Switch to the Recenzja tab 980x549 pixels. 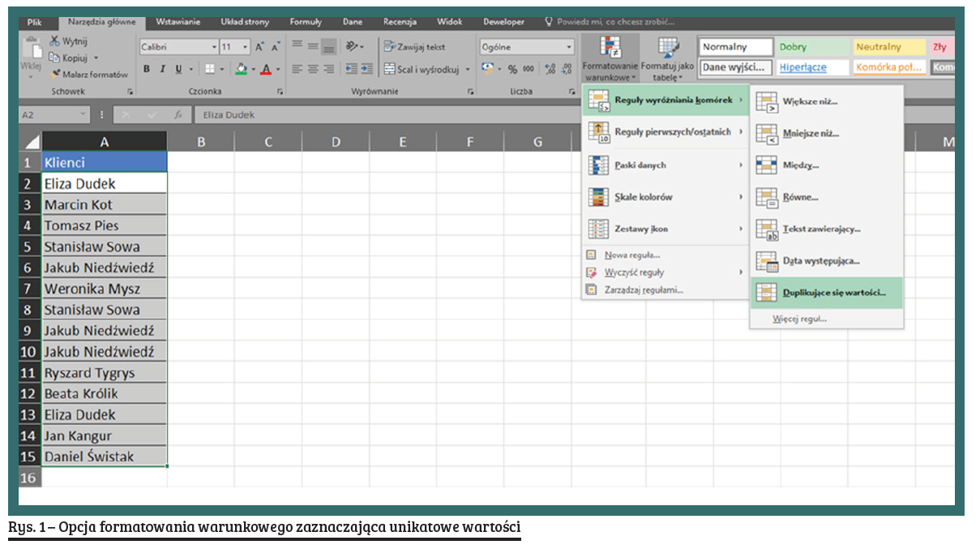tap(400, 22)
